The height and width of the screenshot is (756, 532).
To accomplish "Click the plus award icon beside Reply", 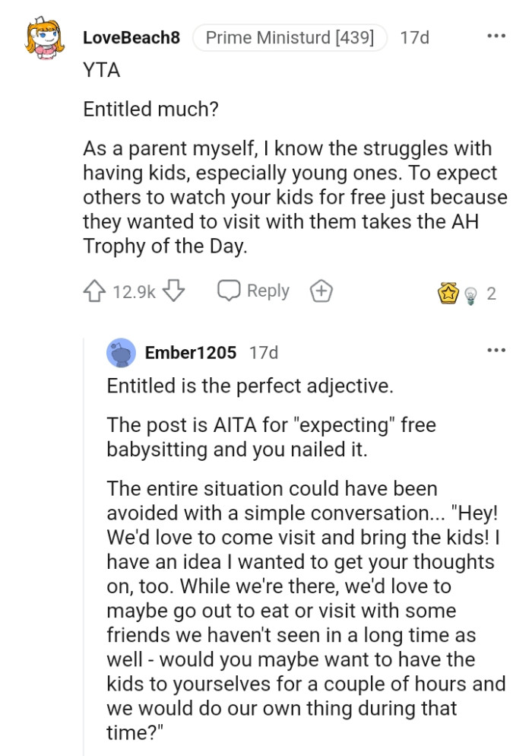I will [321, 290].
